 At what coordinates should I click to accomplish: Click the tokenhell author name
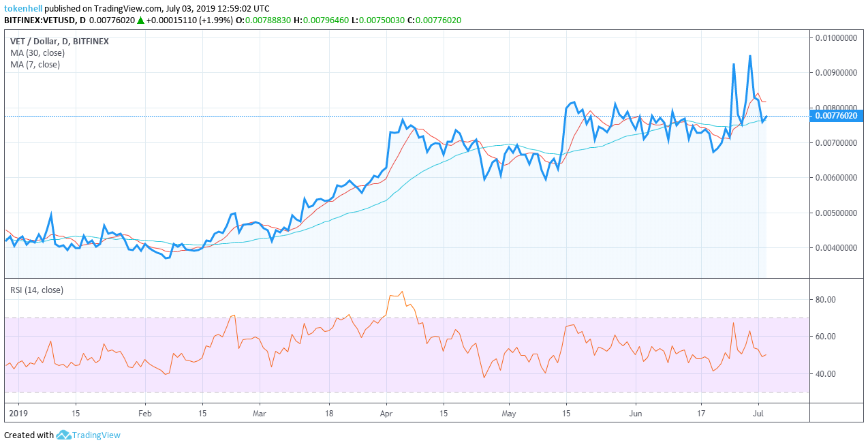(x=23, y=9)
